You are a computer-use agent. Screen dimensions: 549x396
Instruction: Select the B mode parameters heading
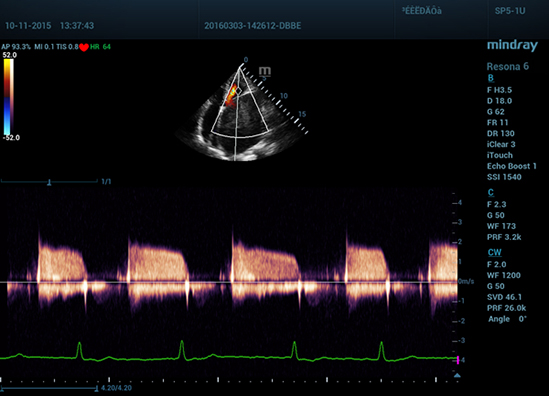tap(491, 78)
